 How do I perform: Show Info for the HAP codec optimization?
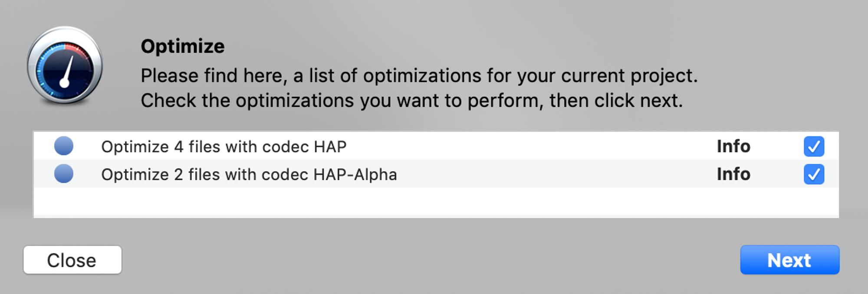tap(733, 146)
